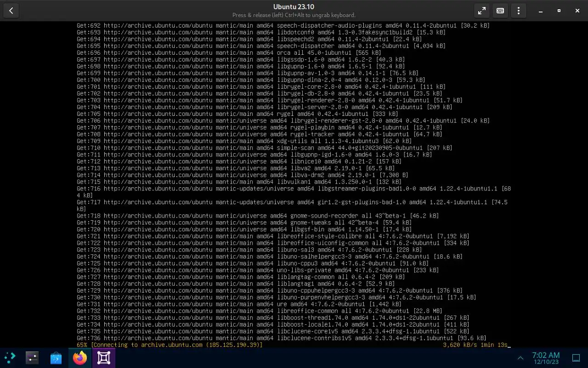This screenshot has height=368, width=588.
Task: Click the line Get:710 simple-scan
Action: click(265, 148)
